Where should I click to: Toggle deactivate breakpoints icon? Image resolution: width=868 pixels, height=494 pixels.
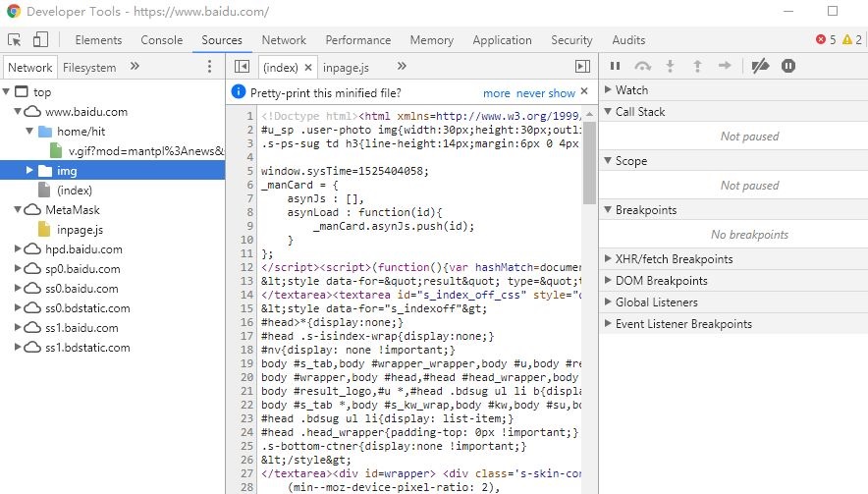click(x=759, y=66)
